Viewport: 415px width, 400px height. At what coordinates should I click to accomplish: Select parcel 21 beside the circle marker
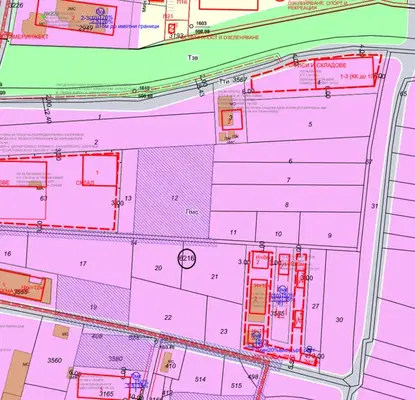[x=214, y=270]
